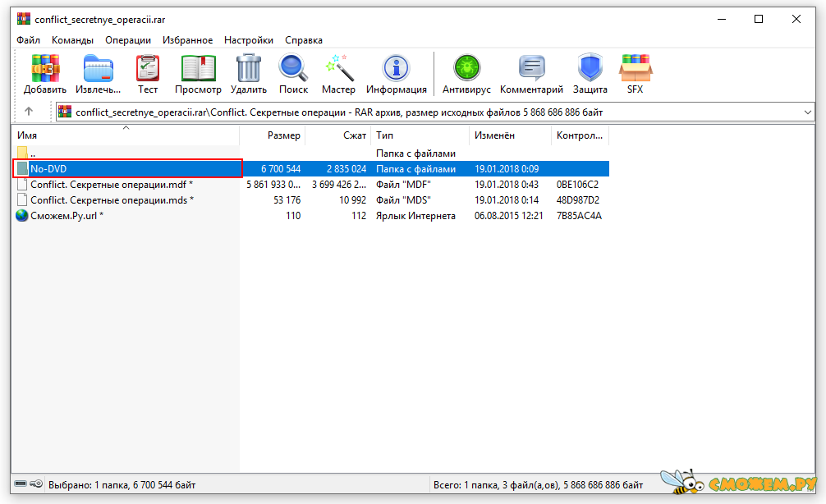Click the packed value 2 835 024
Image resolution: width=826 pixels, height=504 pixels.
tap(346, 169)
